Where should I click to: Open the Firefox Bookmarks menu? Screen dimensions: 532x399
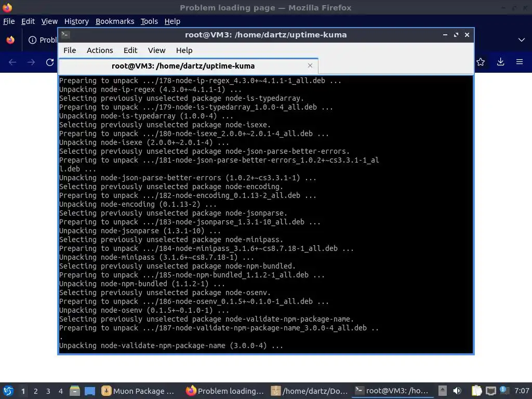[x=115, y=21]
